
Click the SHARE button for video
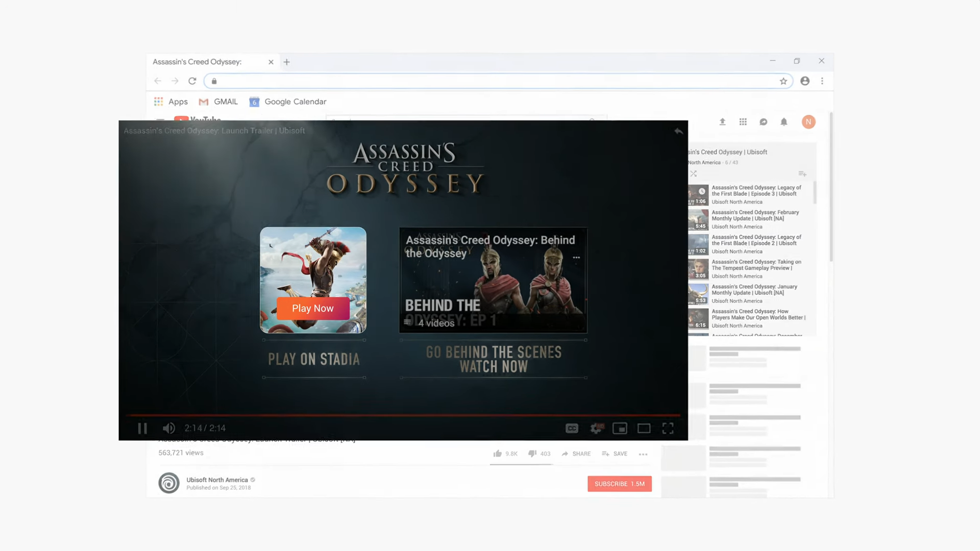click(576, 454)
